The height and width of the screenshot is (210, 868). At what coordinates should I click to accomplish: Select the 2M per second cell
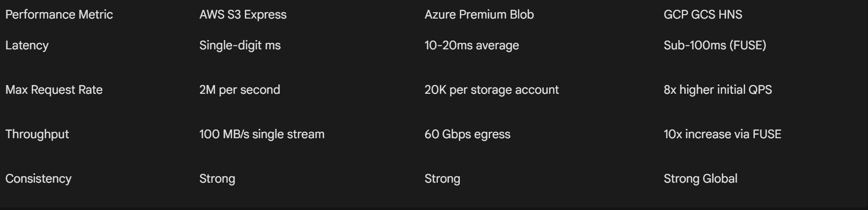[239, 90]
